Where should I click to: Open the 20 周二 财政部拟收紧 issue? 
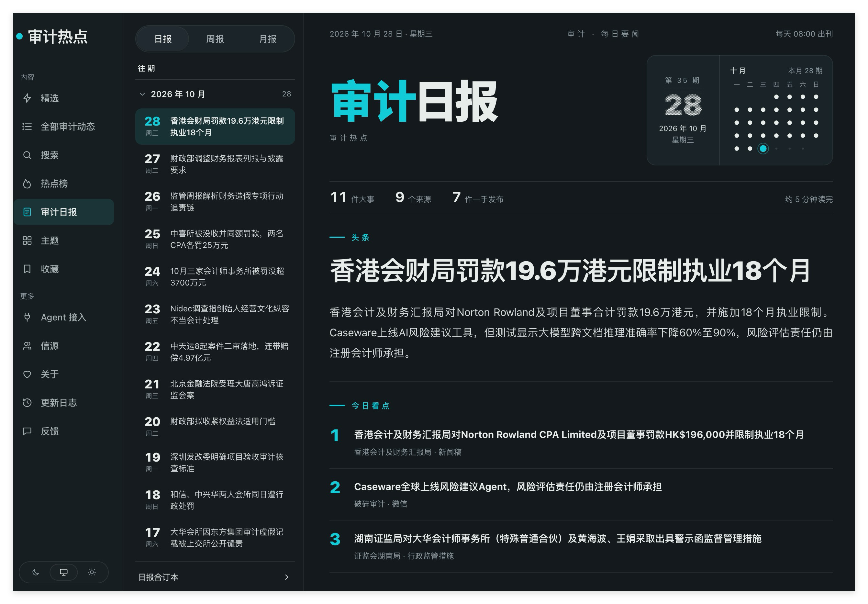[215, 426]
